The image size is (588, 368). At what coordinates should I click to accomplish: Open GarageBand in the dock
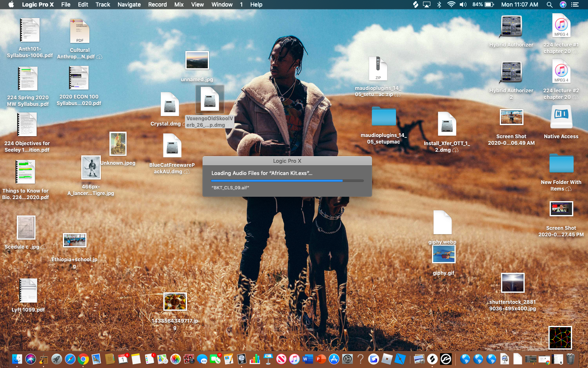(44, 359)
